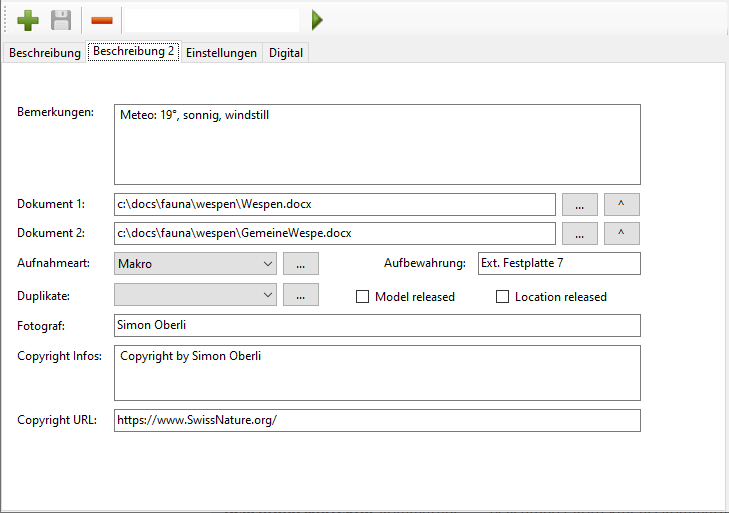Click the floppy disk save icon
Image resolution: width=729 pixels, height=513 pixels.
click(62, 20)
